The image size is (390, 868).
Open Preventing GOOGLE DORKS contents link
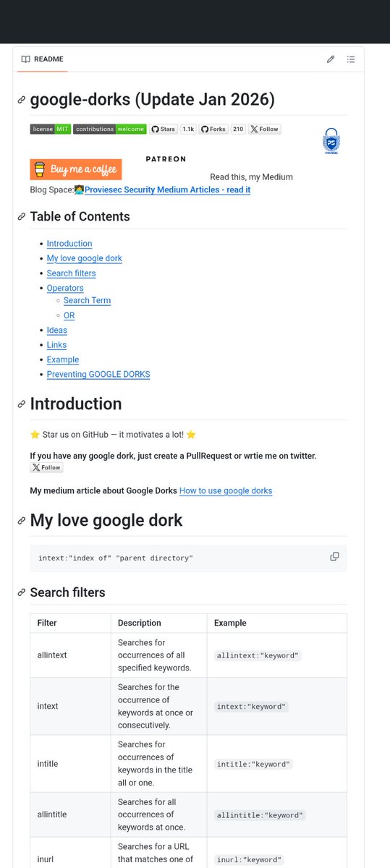coord(98,374)
